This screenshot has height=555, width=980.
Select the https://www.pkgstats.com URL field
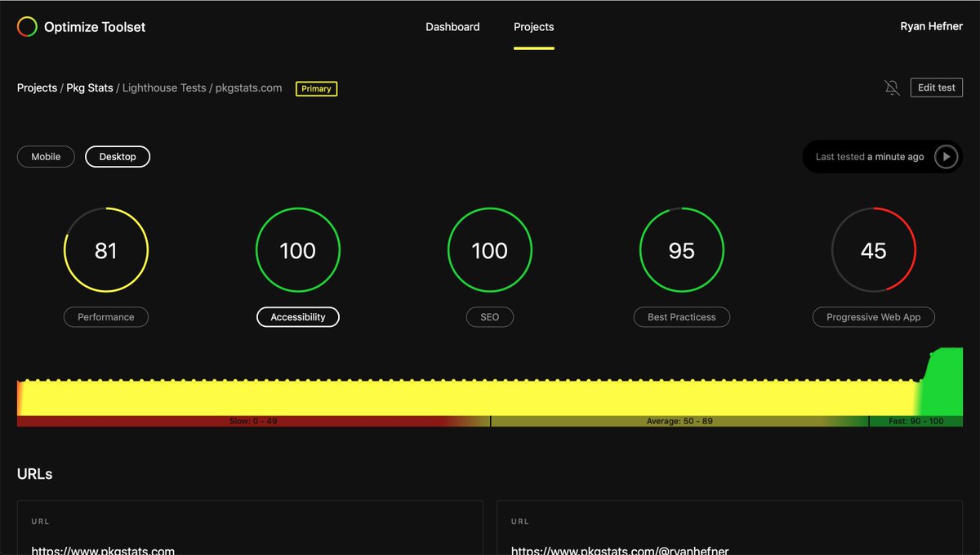coord(249,539)
